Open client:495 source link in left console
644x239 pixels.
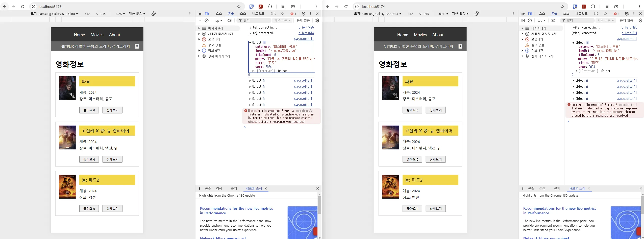pyautogui.click(x=306, y=28)
